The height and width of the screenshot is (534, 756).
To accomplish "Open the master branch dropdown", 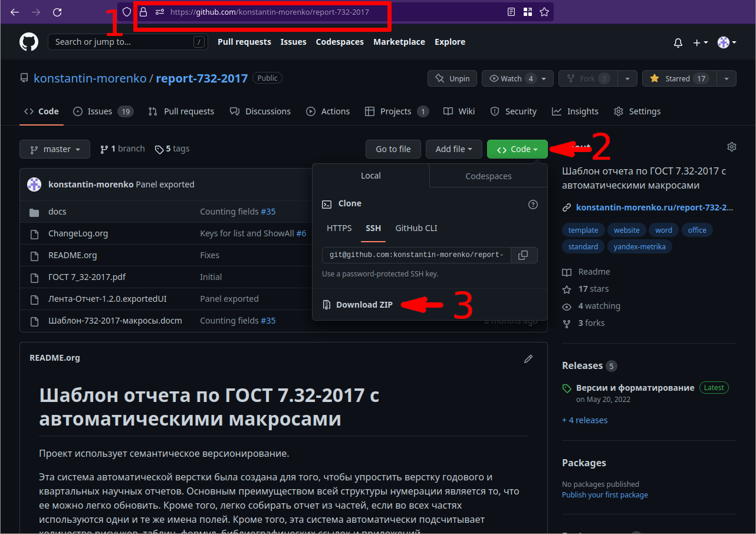I will [x=55, y=149].
